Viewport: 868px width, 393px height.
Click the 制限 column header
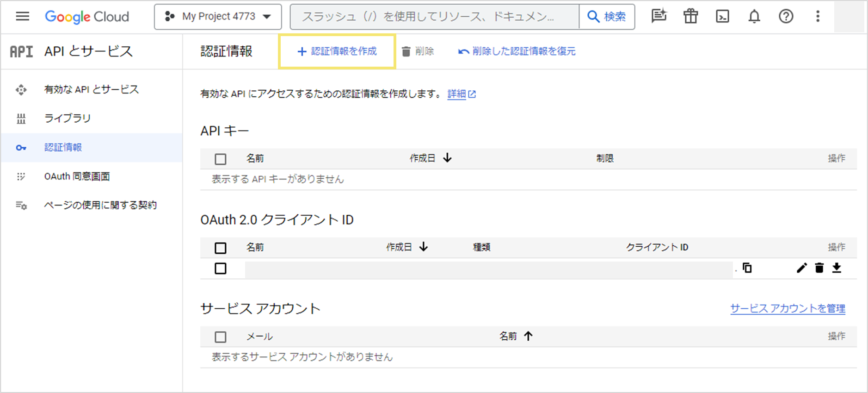605,158
